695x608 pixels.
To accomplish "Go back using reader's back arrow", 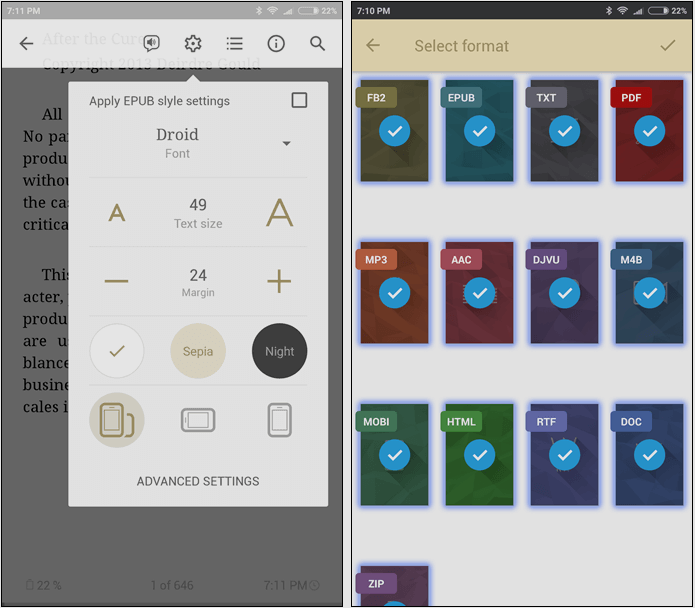I will click(x=26, y=43).
